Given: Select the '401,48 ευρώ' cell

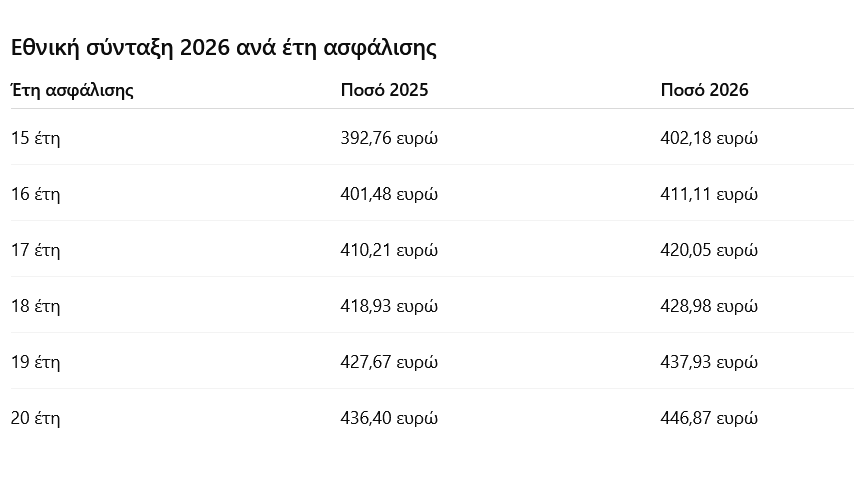Looking at the screenshot, I should pyautogui.click(x=389, y=194).
